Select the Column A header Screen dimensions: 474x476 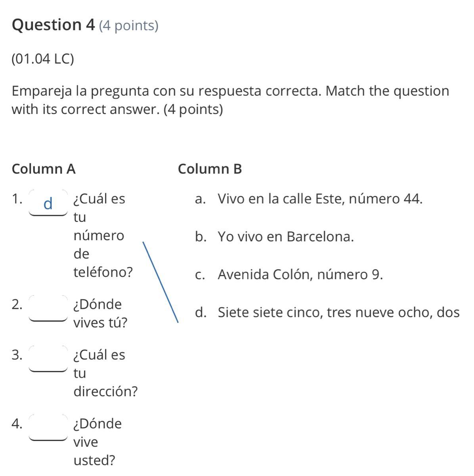coord(44,169)
